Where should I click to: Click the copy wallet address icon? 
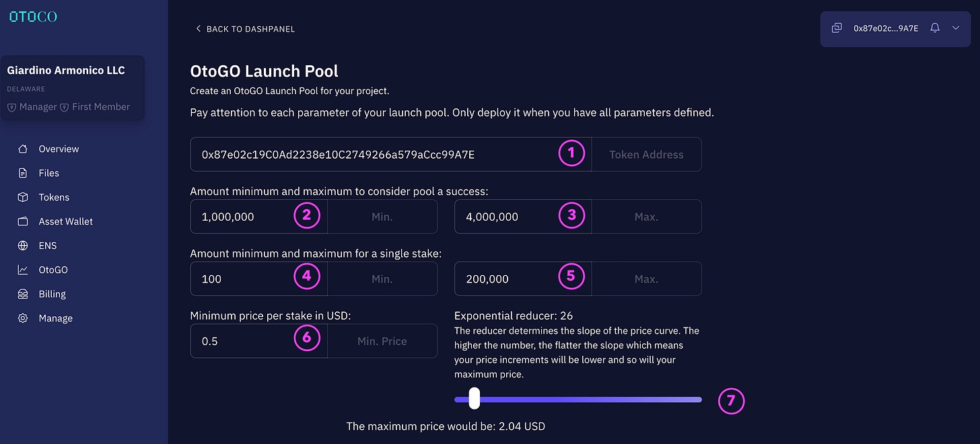point(837,28)
